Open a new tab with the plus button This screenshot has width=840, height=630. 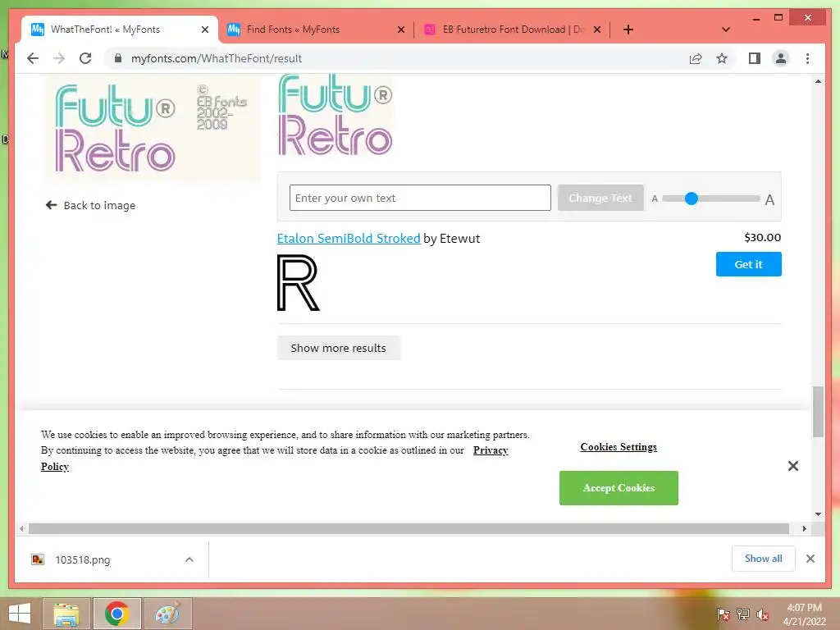coord(628,30)
